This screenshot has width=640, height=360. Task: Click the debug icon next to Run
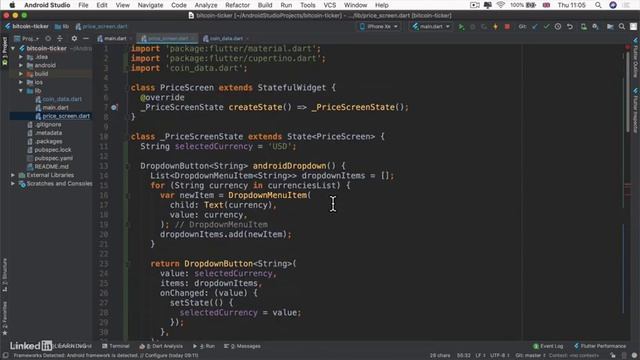[473, 27]
